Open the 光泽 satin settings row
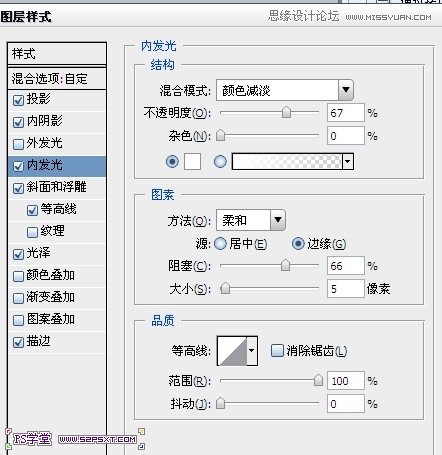Image resolution: width=442 pixels, height=455 pixels. 57,254
